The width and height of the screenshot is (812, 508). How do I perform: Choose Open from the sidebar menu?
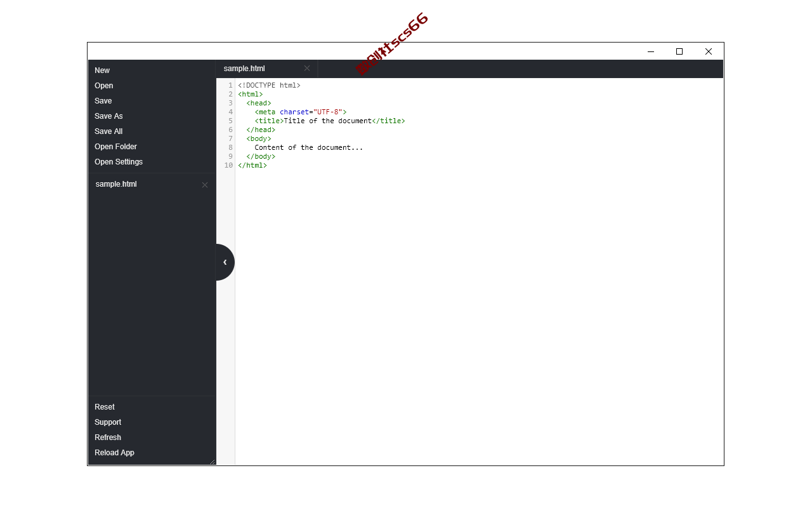tap(104, 86)
